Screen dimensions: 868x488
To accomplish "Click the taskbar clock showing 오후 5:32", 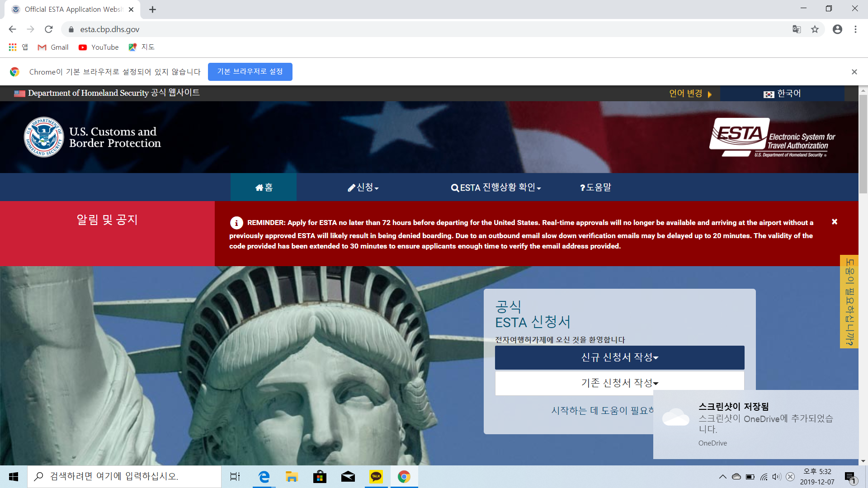I will [x=817, y=477].
